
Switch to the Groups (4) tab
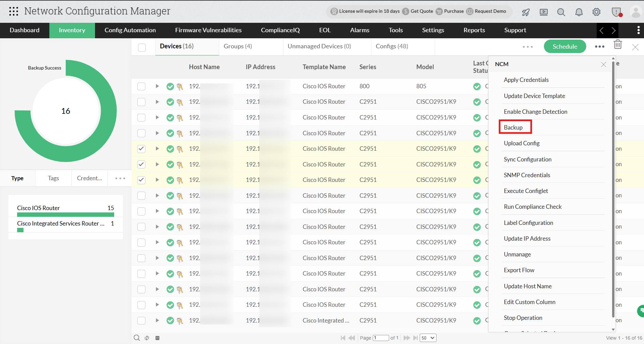(x=237, y=46)
